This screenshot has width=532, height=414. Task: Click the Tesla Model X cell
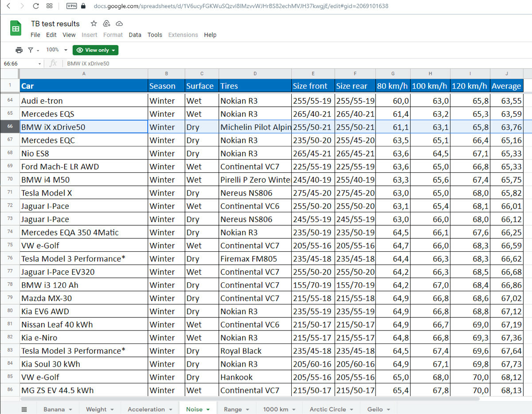point(83,193)
